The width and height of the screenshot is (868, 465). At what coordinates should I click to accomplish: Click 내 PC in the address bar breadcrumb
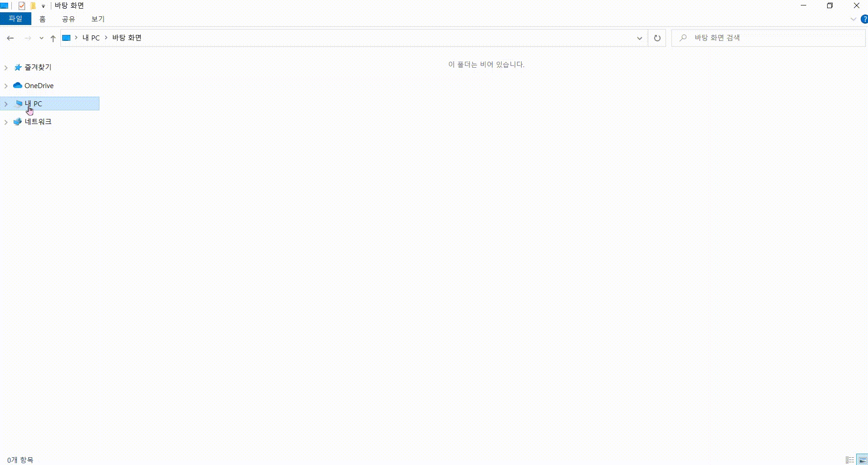coord(91,38)
